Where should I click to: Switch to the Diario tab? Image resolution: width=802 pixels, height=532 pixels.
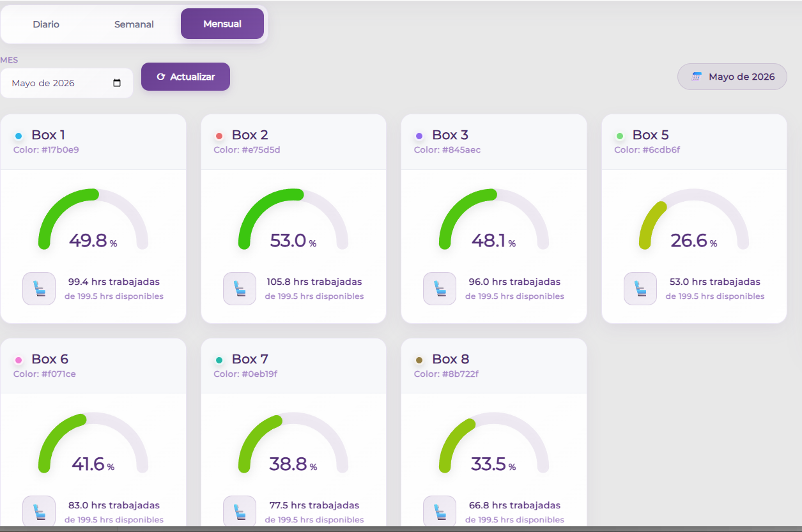46,24
